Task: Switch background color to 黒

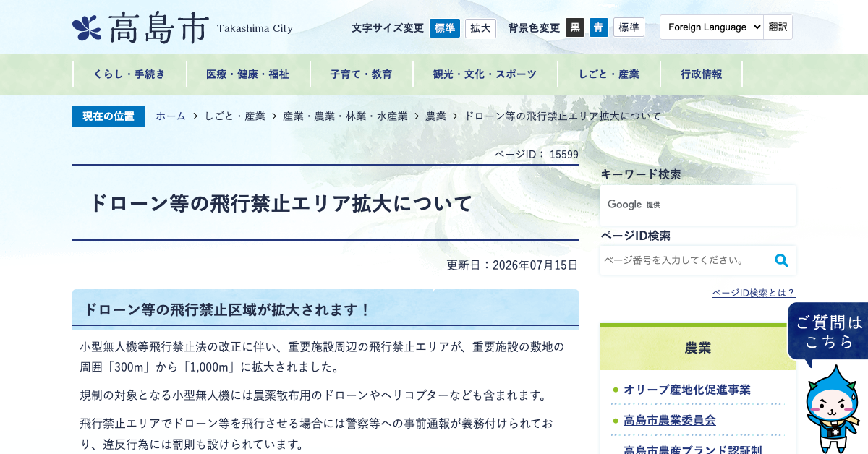Action: [575, 27]
